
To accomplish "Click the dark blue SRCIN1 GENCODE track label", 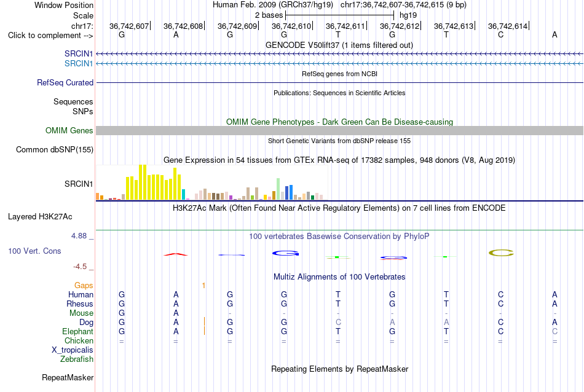I will [x=79, y=53].
